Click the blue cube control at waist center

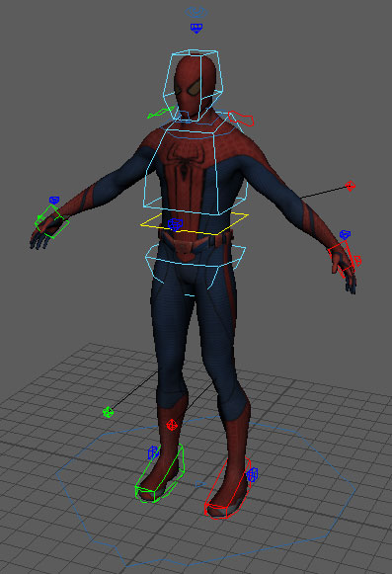175,224
